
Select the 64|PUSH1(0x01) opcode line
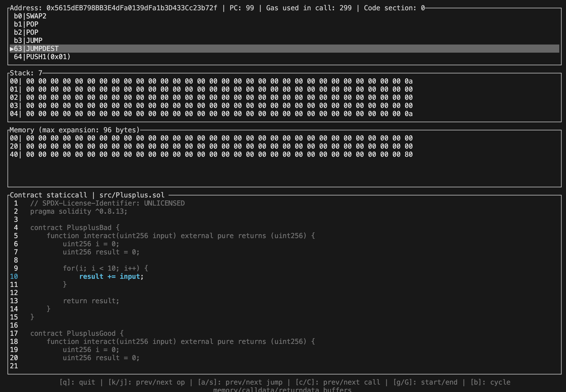click(42, 57)
